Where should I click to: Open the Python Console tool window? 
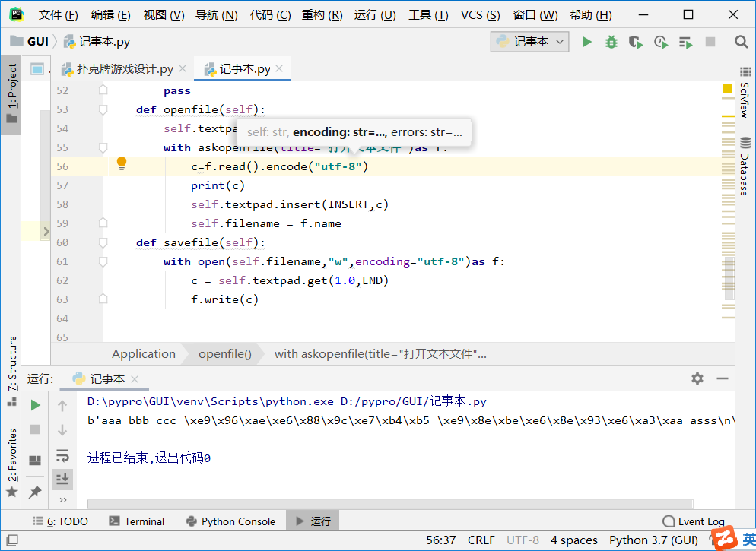pos(230,521)
